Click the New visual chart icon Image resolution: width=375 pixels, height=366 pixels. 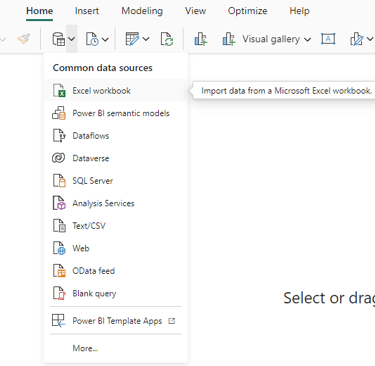coord(200,39)
